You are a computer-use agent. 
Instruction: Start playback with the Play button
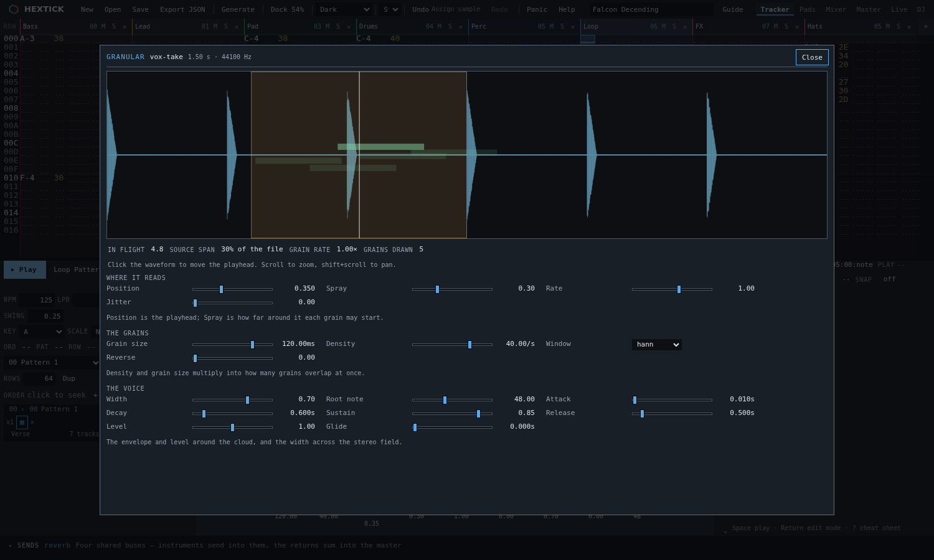(25, 269)
